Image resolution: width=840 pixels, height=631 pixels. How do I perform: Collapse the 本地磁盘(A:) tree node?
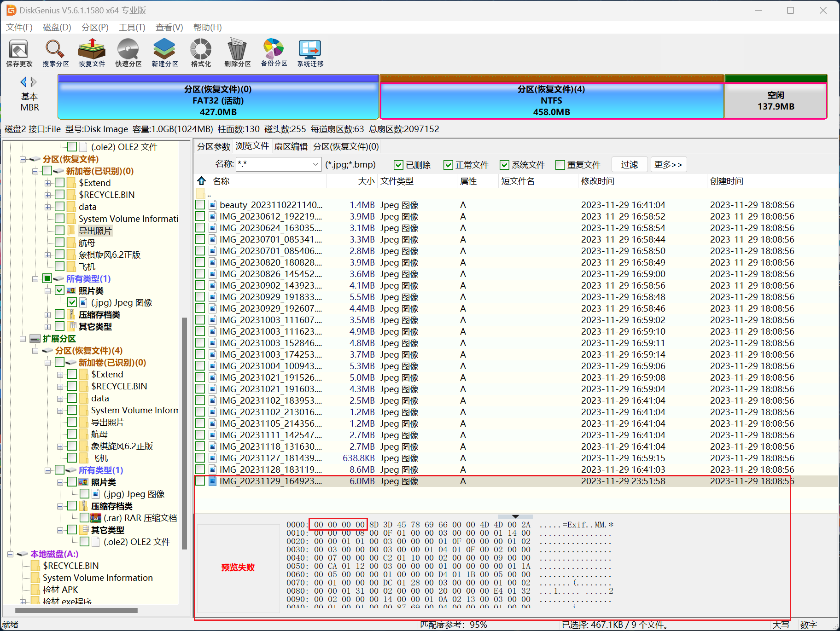coord(10,554)
